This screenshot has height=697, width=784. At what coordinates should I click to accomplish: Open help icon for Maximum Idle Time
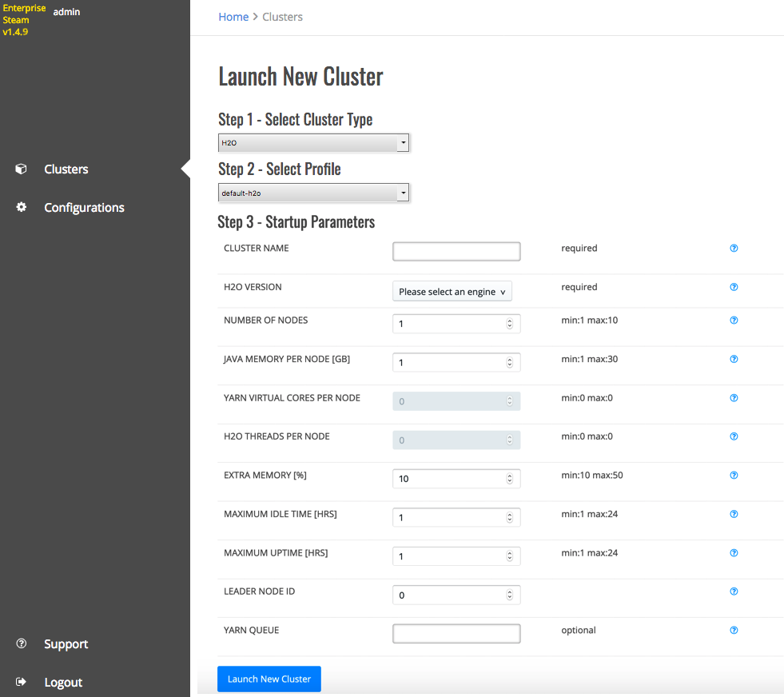(x=734, y=514)
